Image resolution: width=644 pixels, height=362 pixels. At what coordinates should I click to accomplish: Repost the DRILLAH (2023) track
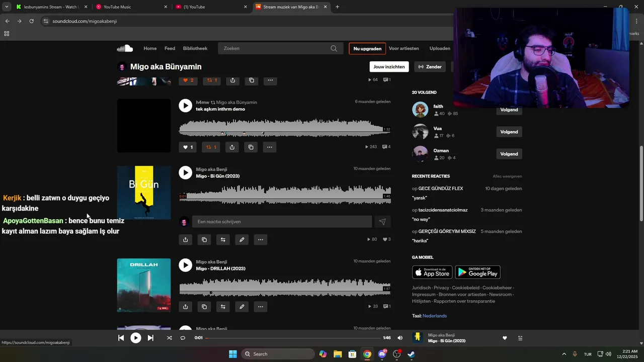[x=223, y=307]
